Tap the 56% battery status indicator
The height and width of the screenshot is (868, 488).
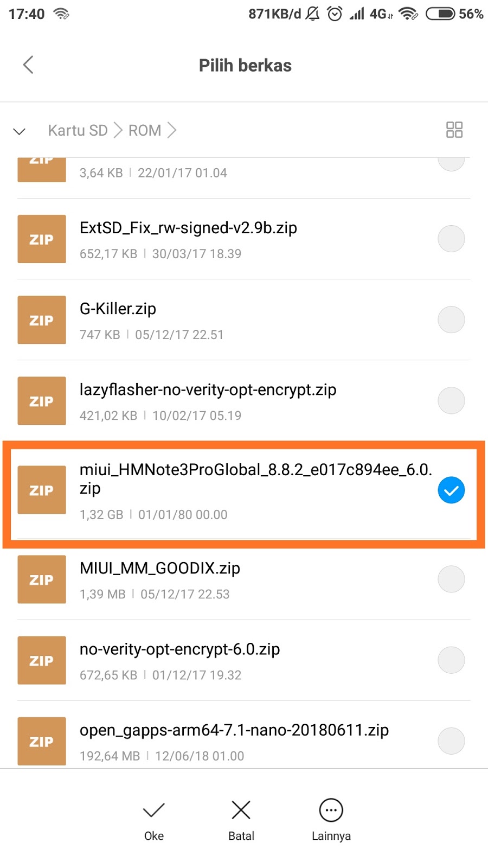point(454,14)
